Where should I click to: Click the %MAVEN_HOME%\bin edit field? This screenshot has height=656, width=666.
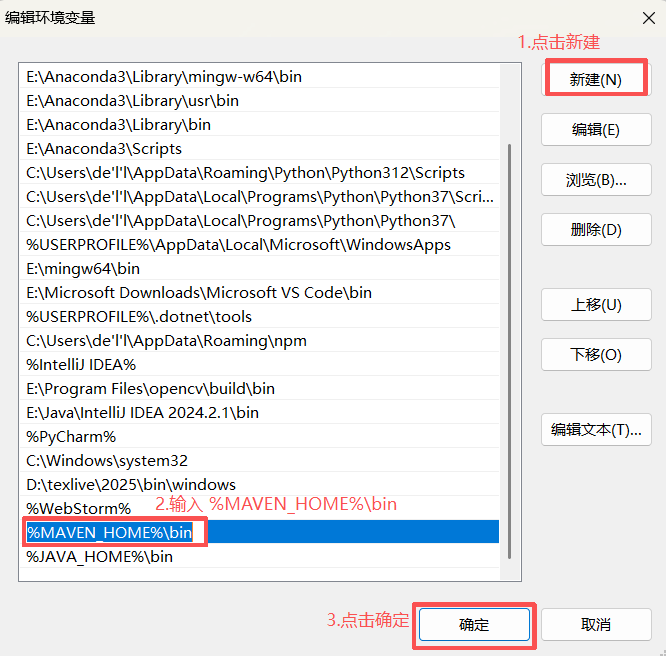(x=110, y=532)
